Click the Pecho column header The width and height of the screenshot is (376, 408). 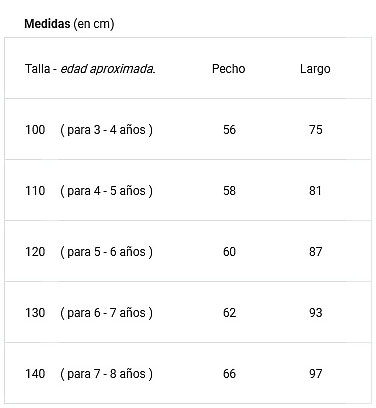click(229, 69)
